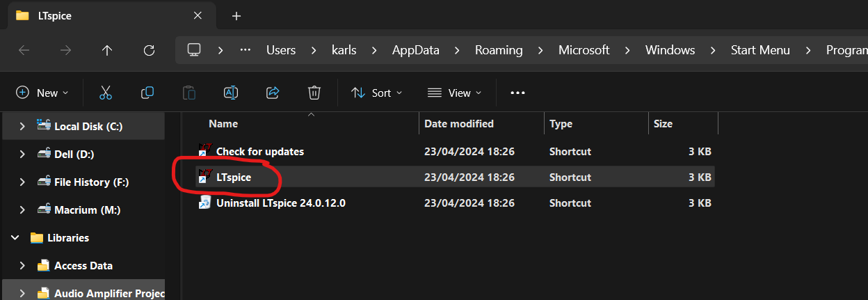This screenshot has width=868, height=300.
Task: Refresh the current folder view
Action: pyautogui.click(x=149, y=50)
